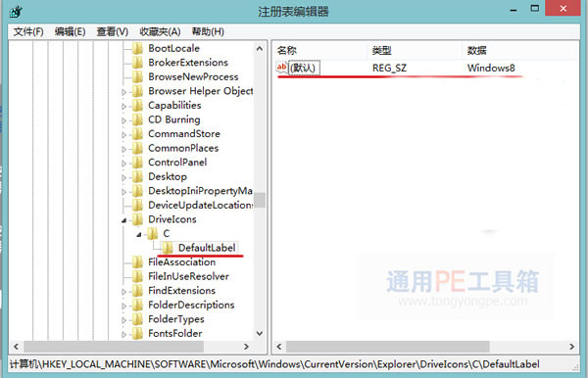
Task: Expand the FontsFolder key
Action: click(123, 334)
